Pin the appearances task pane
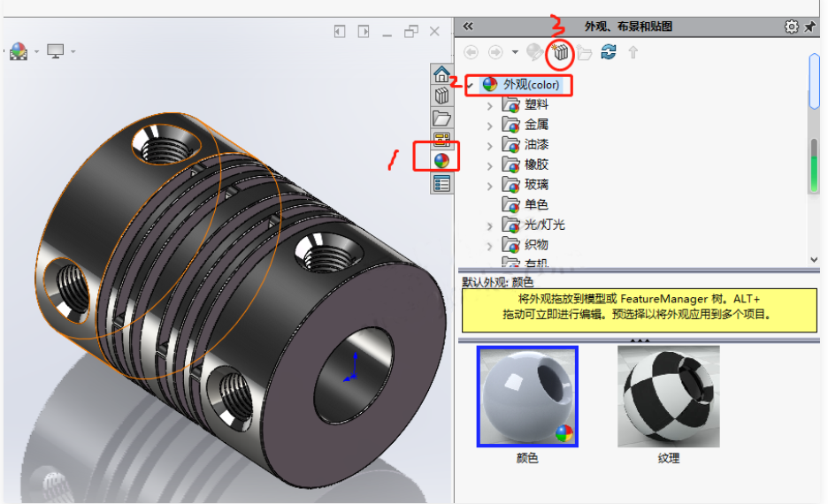This screenshot has width=828, height=504. pos(810,27)
